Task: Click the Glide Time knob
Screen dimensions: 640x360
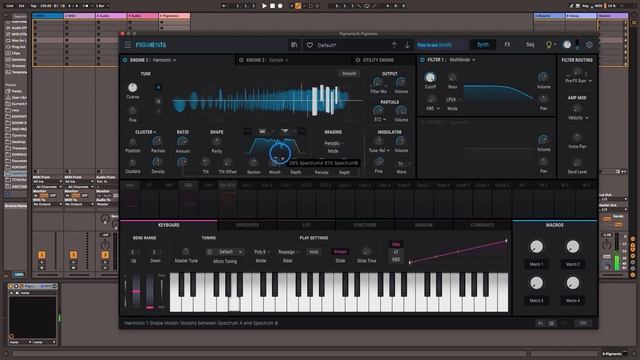Action: pos(367,251)
